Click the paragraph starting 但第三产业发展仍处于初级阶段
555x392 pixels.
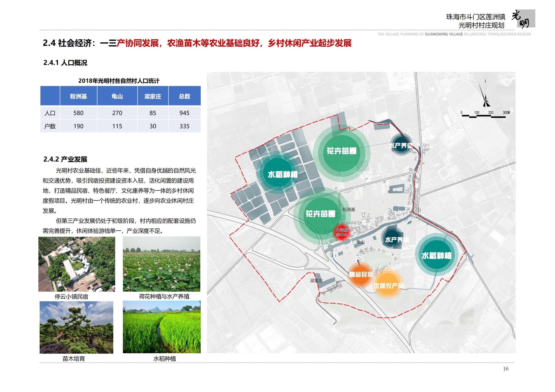119,226
